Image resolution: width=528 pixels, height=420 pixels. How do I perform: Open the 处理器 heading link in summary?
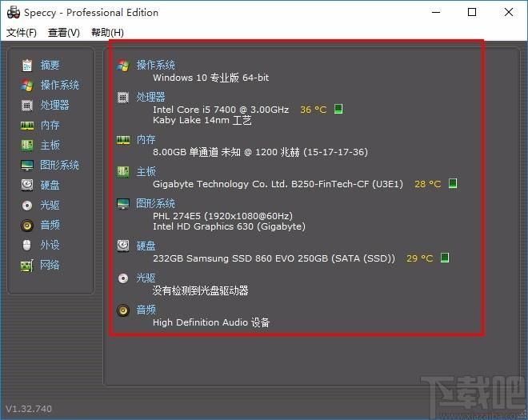pyautogui.click(x=150, y=97)
